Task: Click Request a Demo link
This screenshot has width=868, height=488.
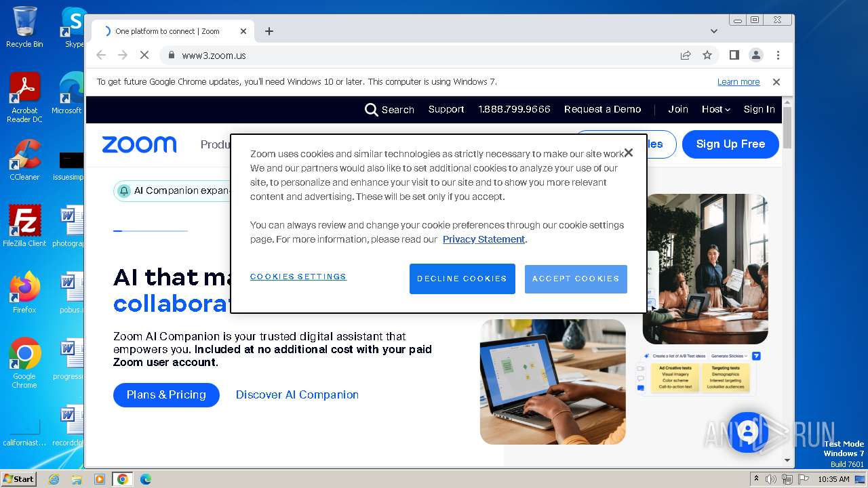Action: 603,109
